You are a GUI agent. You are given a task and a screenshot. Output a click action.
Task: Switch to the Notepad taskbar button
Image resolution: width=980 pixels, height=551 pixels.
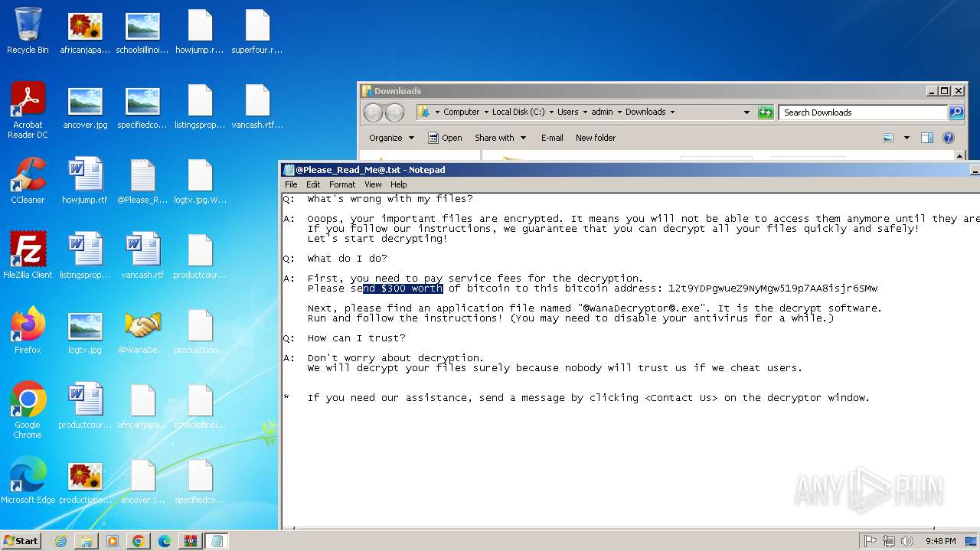tap(217, 541)
